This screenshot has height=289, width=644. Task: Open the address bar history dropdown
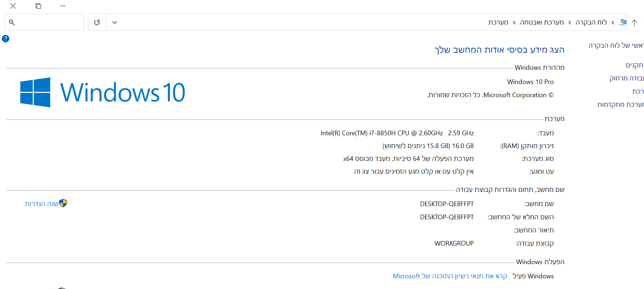click(x=114, y=22)
